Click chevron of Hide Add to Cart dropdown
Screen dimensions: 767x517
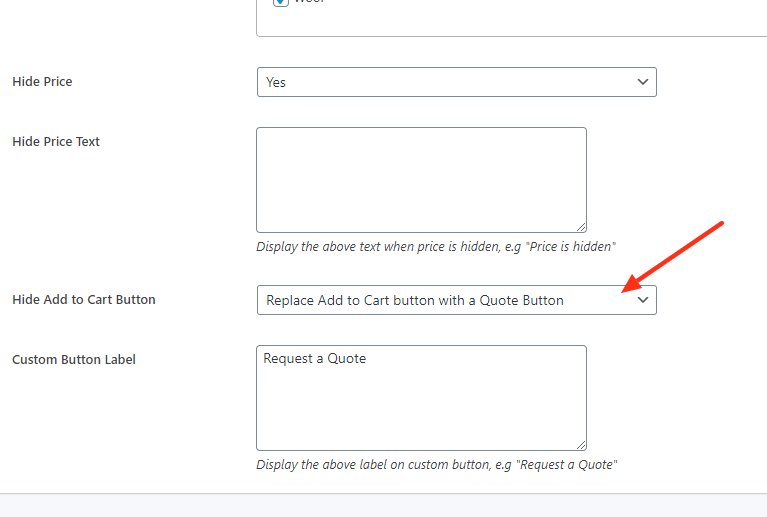[x=643, y=300]
